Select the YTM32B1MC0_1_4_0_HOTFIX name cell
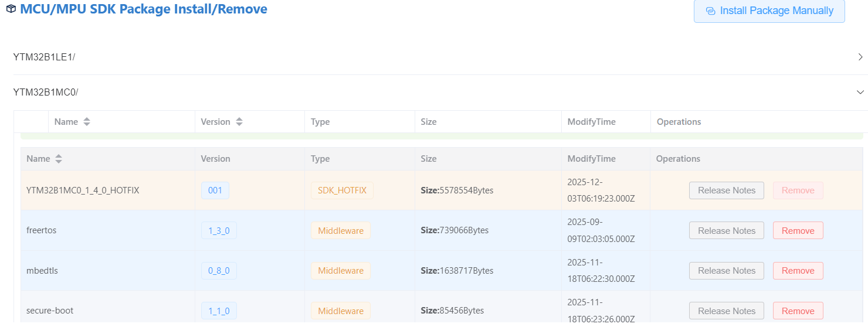 click(108, 190)
